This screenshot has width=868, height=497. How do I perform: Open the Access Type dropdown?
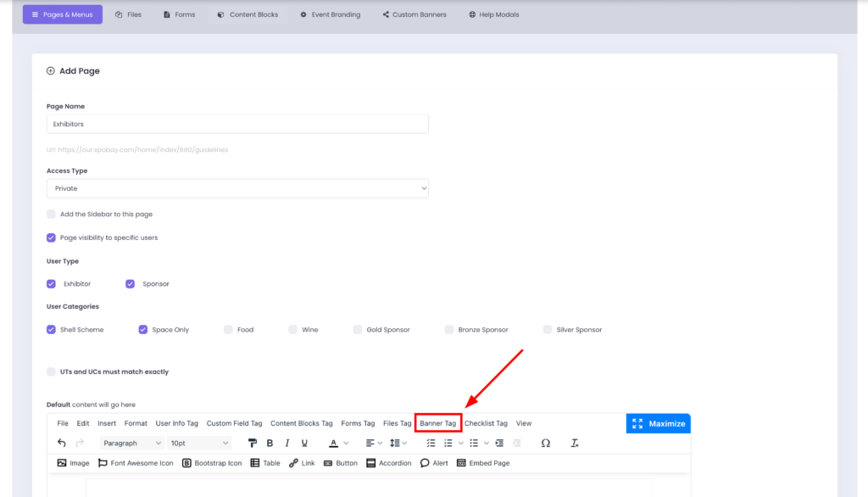click(x=237, y=188)
